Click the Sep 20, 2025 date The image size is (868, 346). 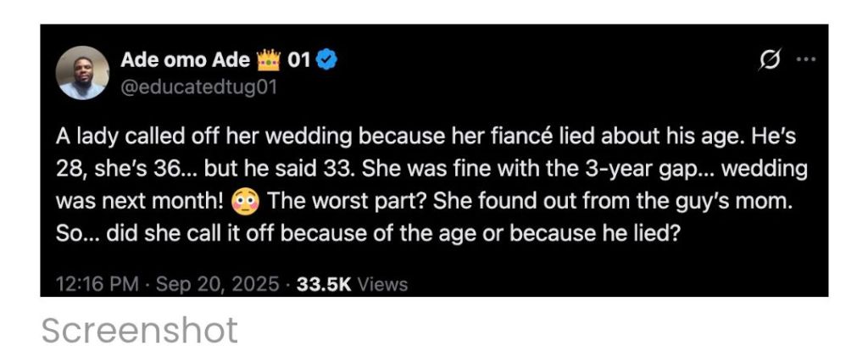click(x=215, y=284)
